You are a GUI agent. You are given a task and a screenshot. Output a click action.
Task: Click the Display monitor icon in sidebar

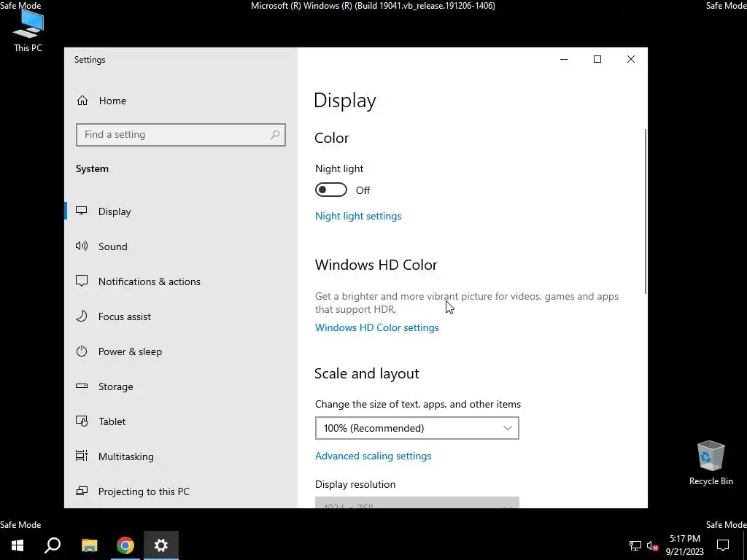click(x=82, y=211)
